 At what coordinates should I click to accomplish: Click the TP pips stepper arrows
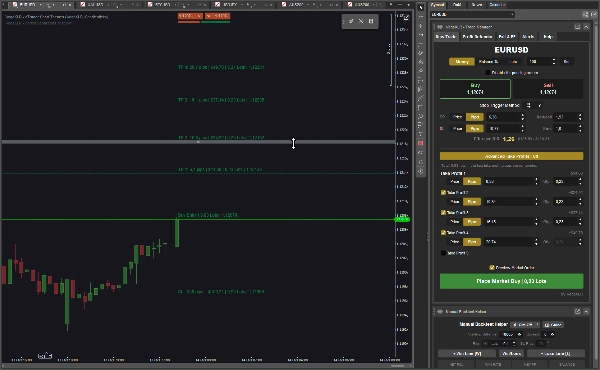(522, 117)
